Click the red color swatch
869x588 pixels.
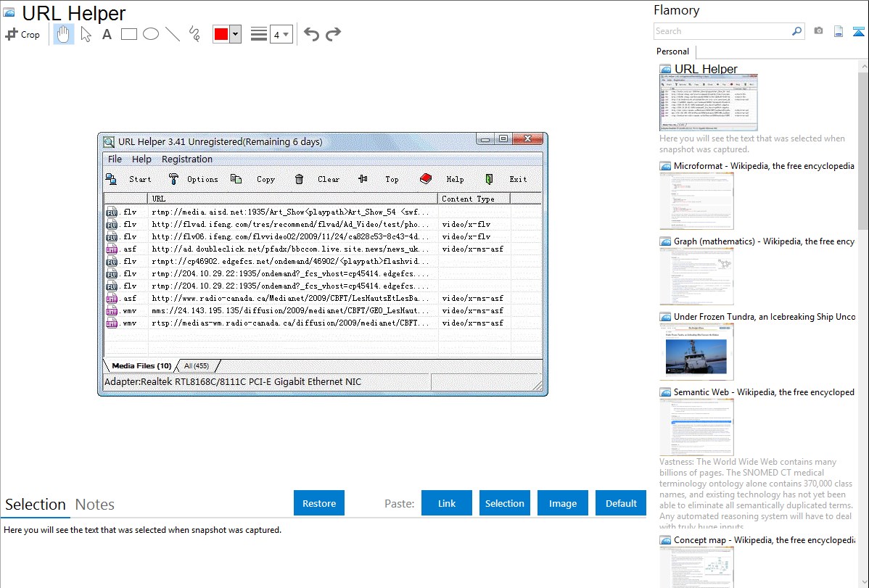coord(221,34)
